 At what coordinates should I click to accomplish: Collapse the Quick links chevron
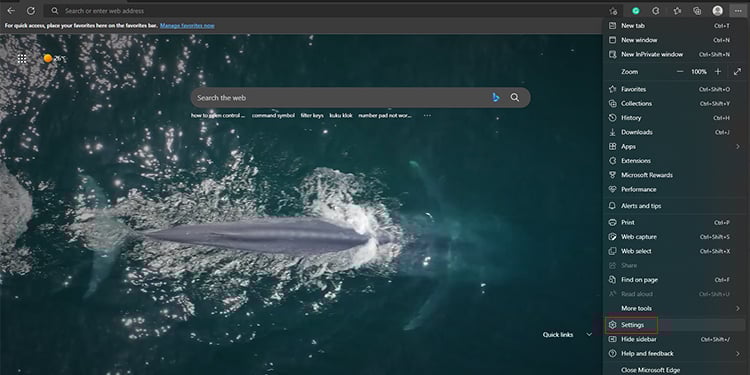[589, 335]
